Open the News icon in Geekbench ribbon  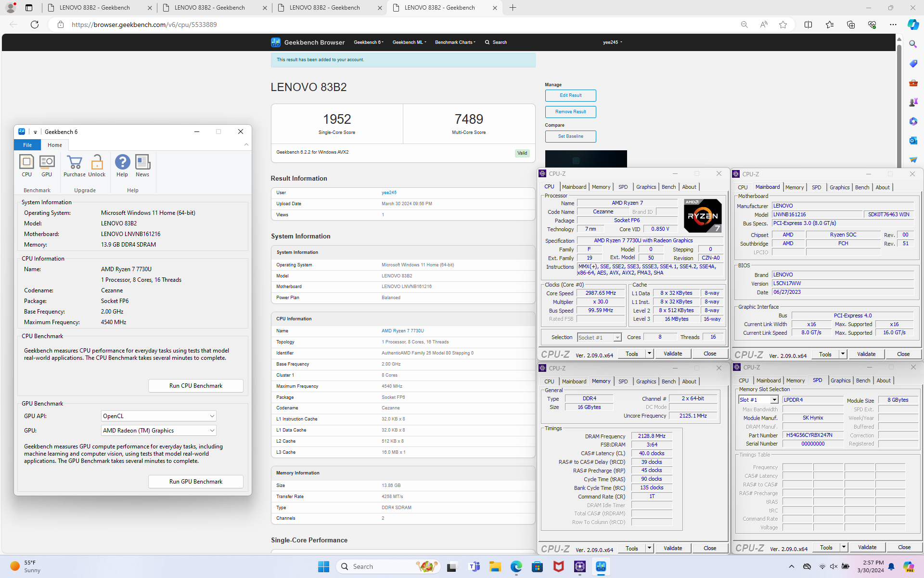click(142, 166)
